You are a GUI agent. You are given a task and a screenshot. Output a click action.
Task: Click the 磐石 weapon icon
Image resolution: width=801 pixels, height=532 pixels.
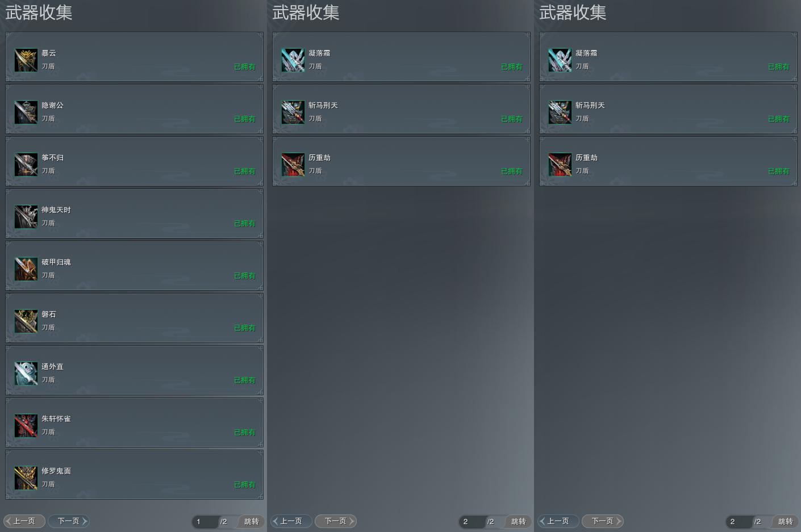26,321
